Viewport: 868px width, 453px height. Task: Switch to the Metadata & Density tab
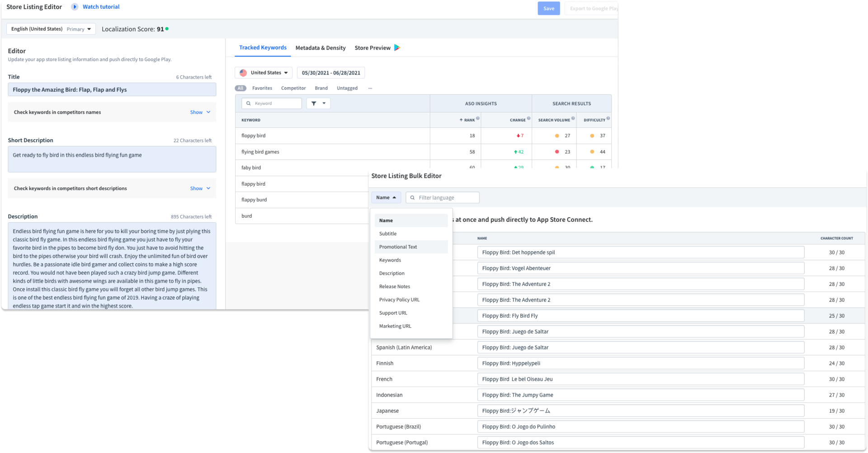[321, 48]
